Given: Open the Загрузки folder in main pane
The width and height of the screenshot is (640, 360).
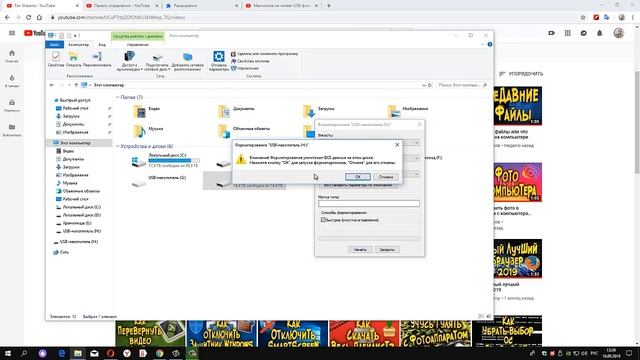Looking at the screenshot, I should [x=319, y=111].
